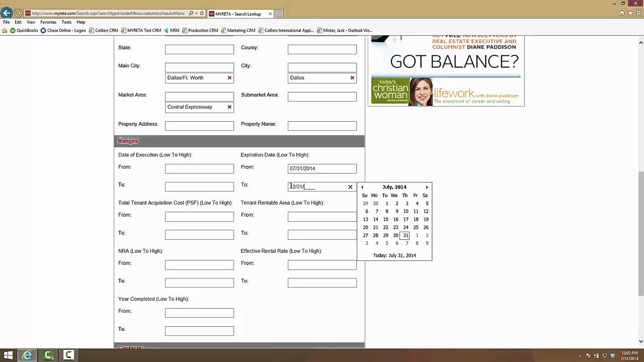Click the Got Balance advertisement banner
Viewport: 644px width, 362px height.
[446, 71]
